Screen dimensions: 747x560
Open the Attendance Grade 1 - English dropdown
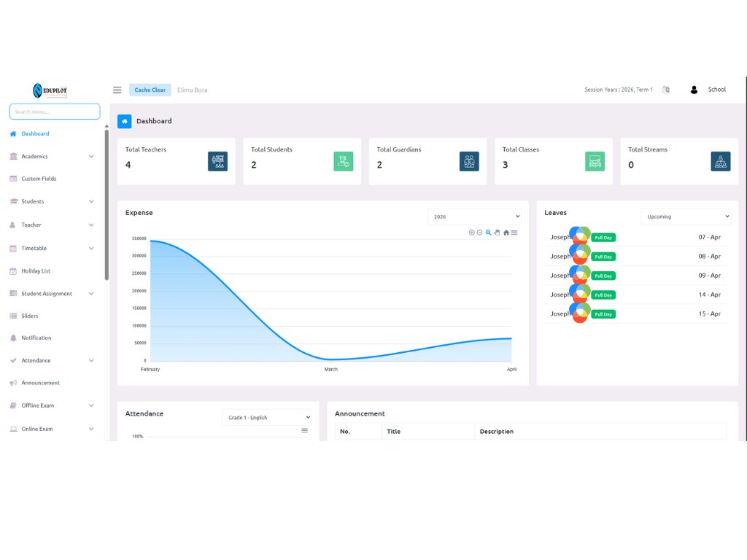point(267,418)
